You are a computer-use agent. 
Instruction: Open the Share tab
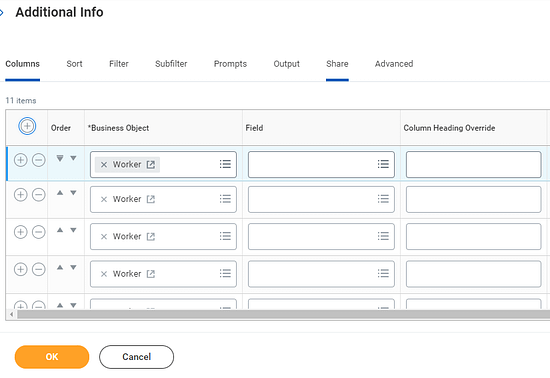tap(337, 64)
